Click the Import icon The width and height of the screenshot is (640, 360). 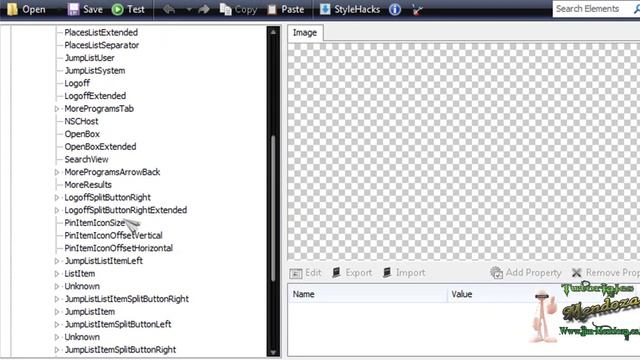coord(387,272)
